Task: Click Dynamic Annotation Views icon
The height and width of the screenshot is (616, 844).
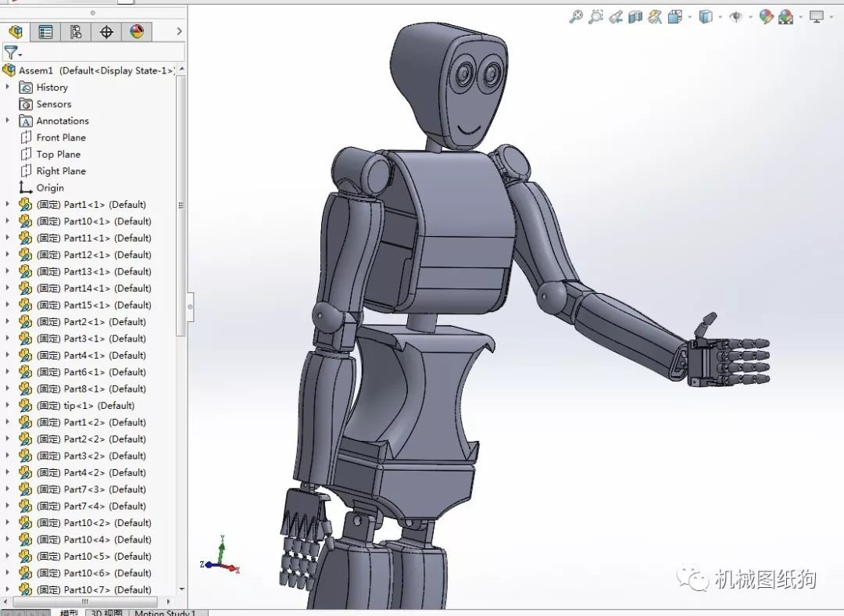Action: (655, 17)
